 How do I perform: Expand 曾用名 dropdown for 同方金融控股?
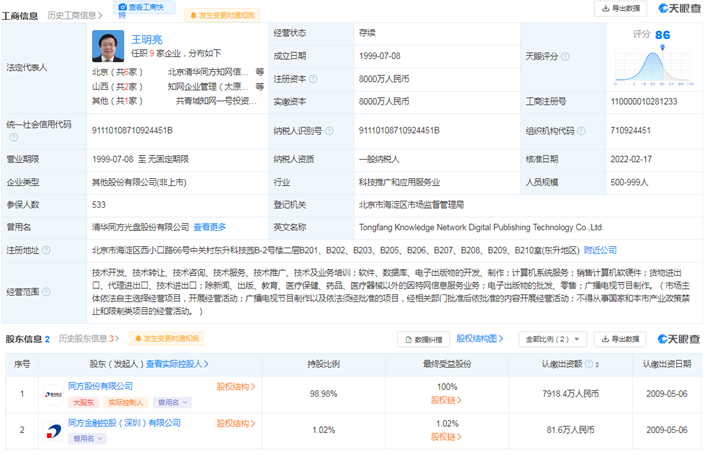coord(87,439)
